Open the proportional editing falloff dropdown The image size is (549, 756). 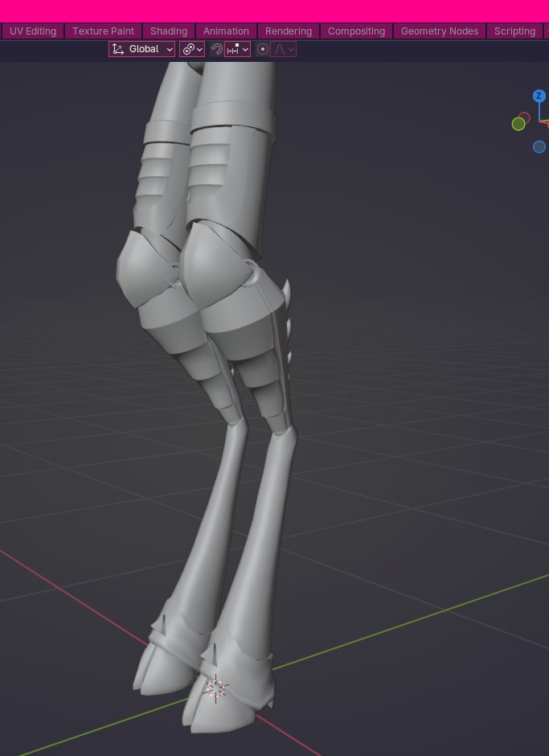point(284,49)
